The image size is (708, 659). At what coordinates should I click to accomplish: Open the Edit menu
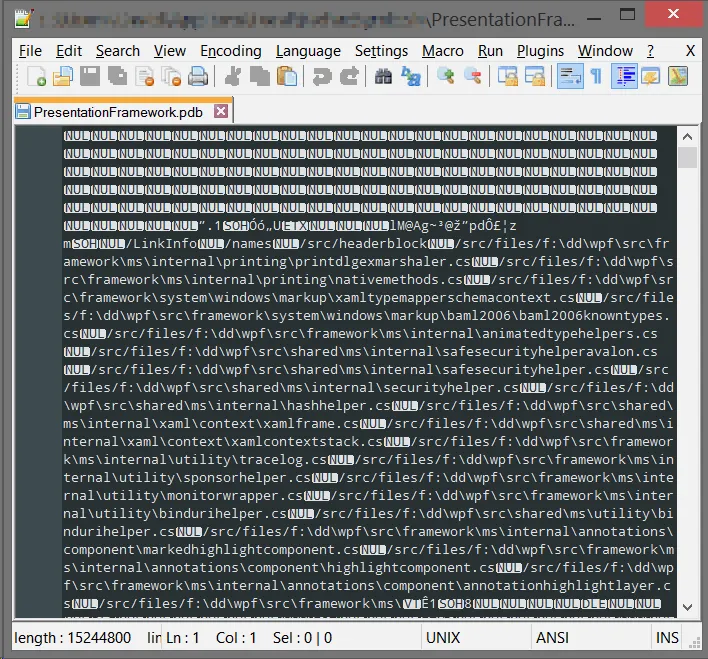pyautogui.click(x=69, y=51)
